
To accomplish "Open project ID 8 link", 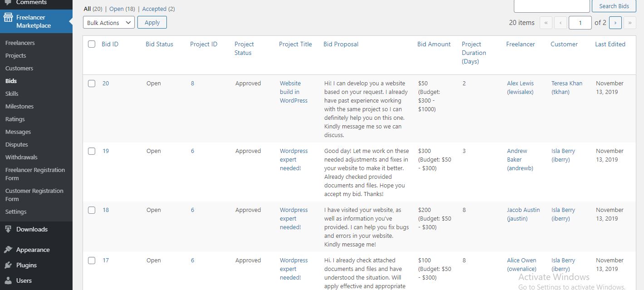I will [x=192, y=84].
